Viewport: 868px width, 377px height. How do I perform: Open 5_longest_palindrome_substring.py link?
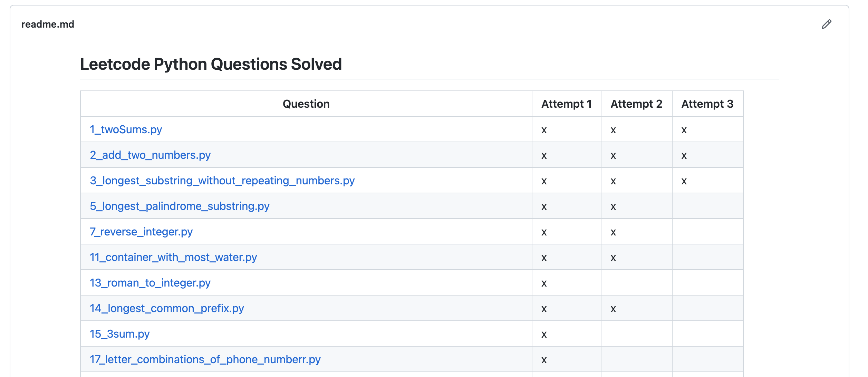(180, 206)
